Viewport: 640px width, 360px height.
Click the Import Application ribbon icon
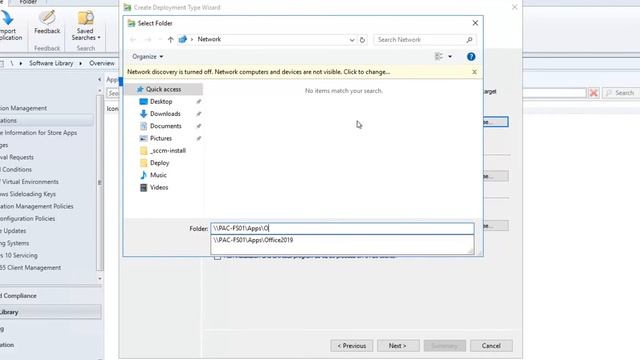pos(7,25)
